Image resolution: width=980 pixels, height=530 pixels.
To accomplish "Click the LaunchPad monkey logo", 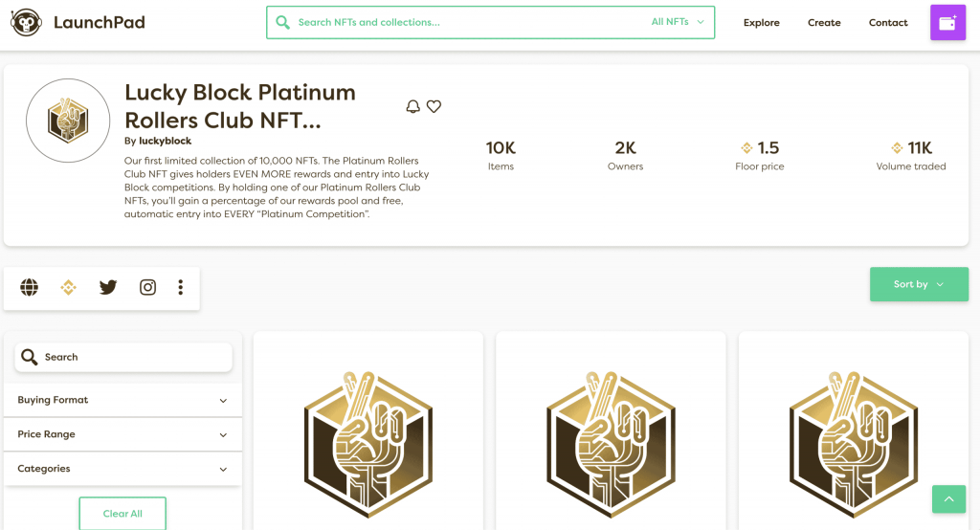I will (26, 23).
